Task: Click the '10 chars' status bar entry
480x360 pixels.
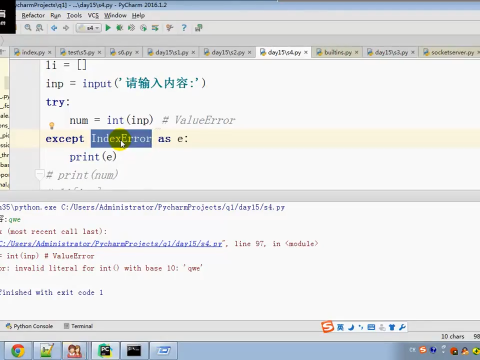Action: 452,336
